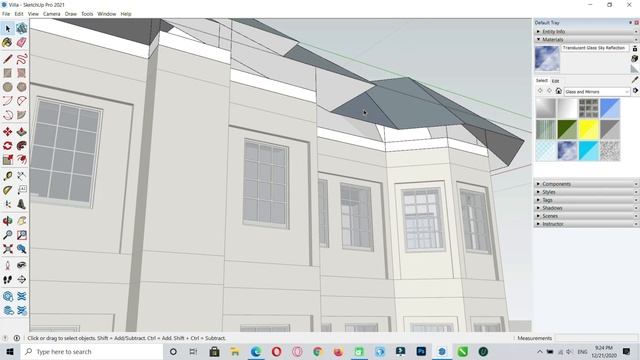
Task: Expand the Instructor panel
Action: click(586, 224)
